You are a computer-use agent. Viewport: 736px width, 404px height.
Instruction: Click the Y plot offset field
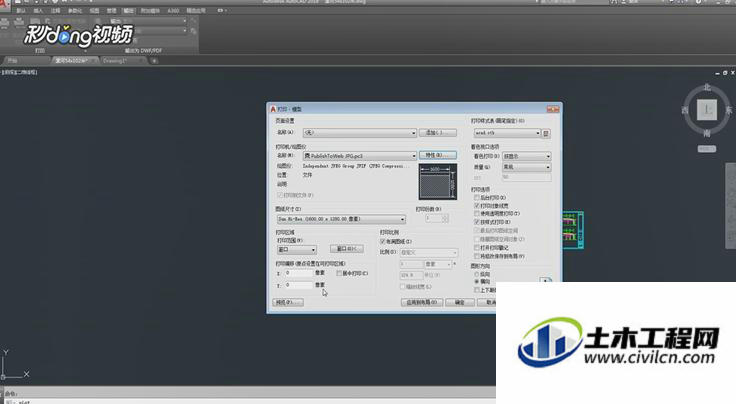(x=299, y=285)
